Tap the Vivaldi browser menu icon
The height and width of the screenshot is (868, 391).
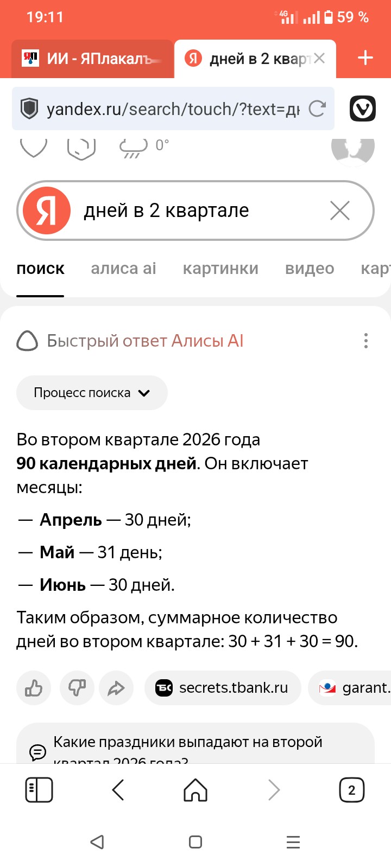tap(362, 109)
